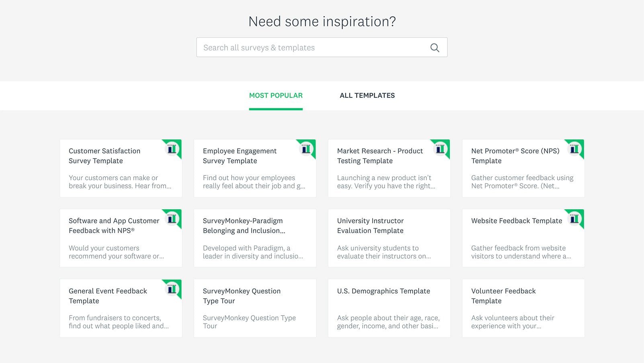Click the green badge on General Event Feedback card
Viewport: 644px width, 363px height.
point(172,289)
